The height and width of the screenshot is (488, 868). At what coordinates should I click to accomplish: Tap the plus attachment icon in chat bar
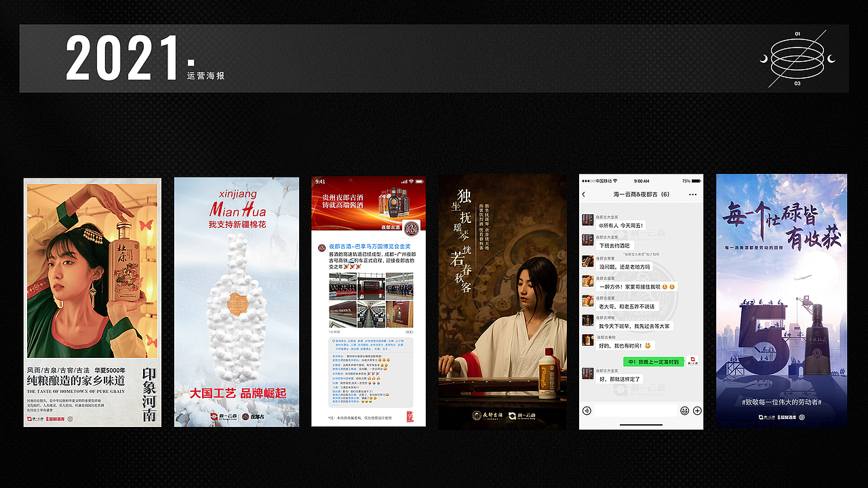[x=697, y=411]
